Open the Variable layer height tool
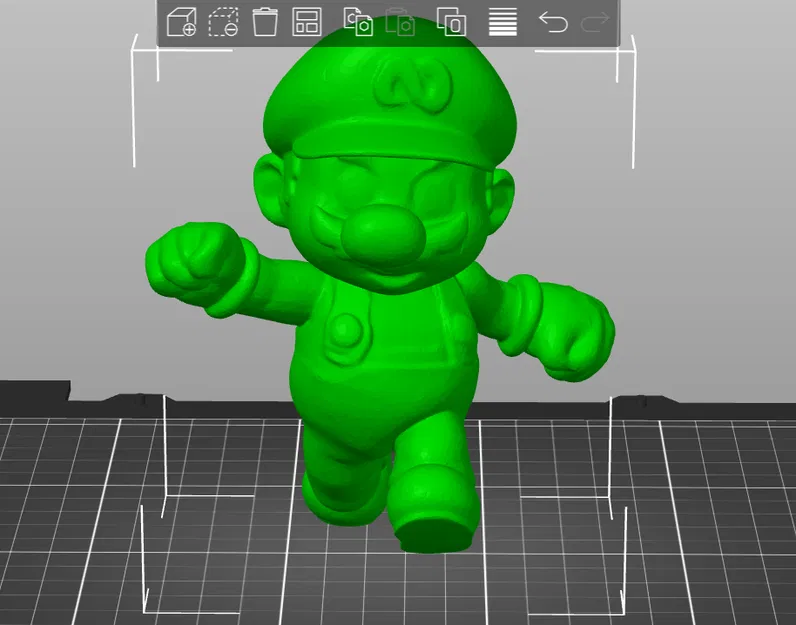Image resolution: width=796 pixels, height=625 pixels. pyautogui.click(x=503, y=22)
